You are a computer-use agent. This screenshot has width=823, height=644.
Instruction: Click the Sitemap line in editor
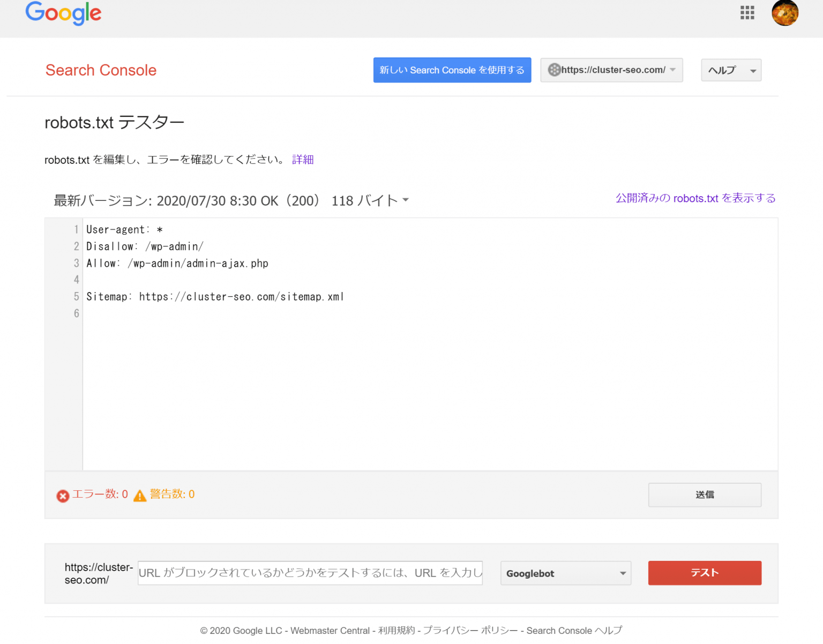pos(214,297)
